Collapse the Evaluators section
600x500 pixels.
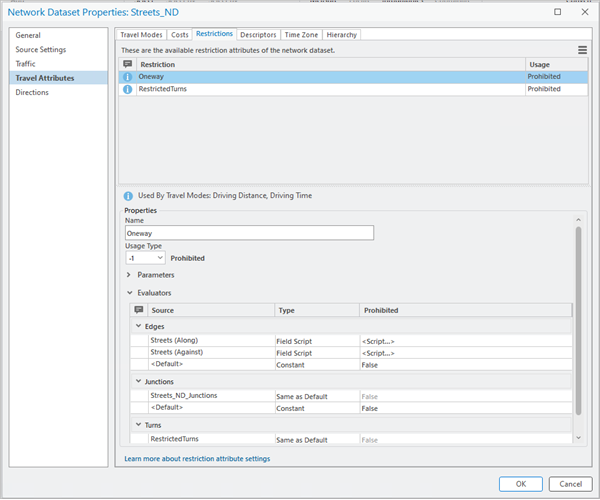pos(130,293)
